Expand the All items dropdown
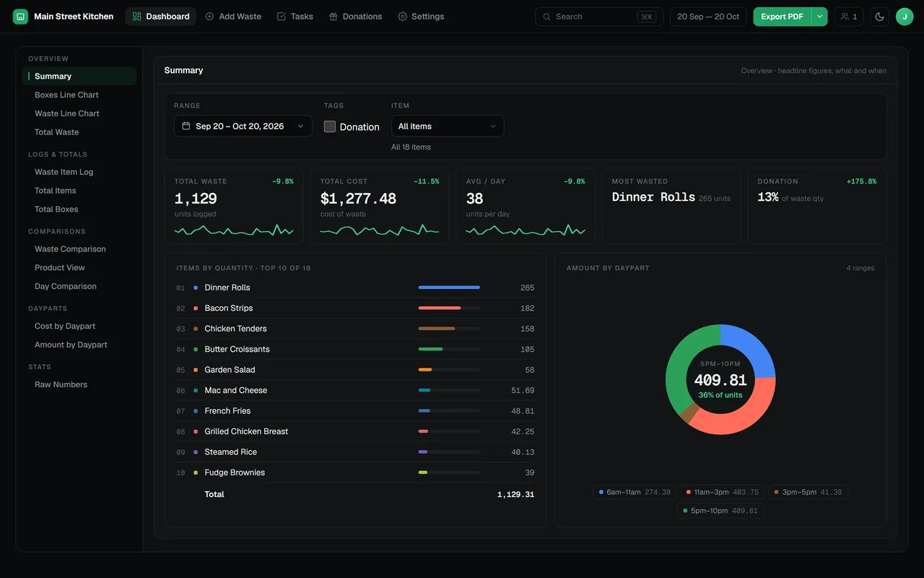 (448, 126)
